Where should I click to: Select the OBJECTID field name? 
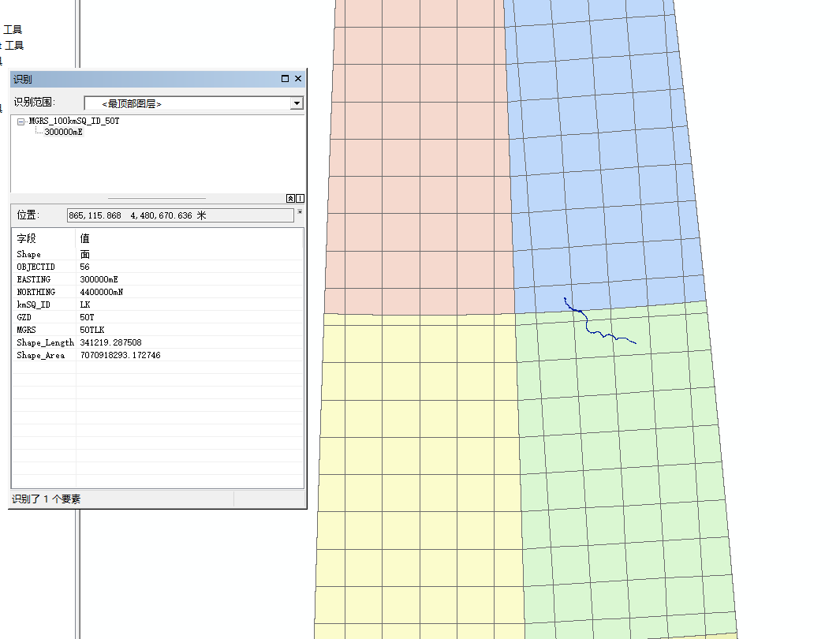pyautogui.click(x=36, y=267)
